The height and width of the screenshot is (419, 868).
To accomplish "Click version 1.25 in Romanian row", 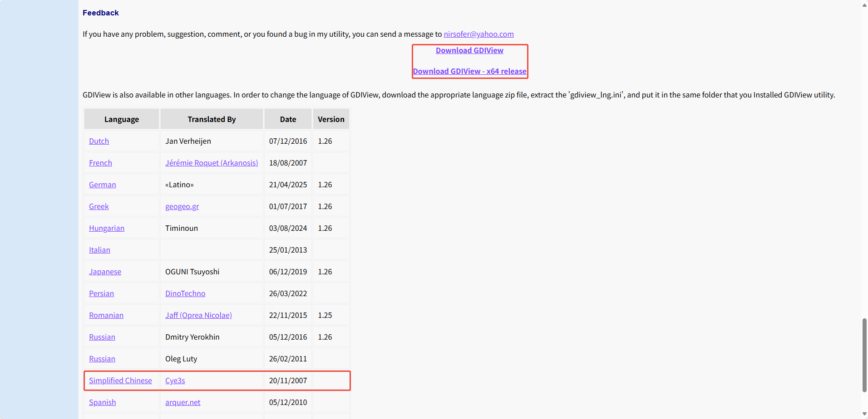I will click(x=325, y=315).
